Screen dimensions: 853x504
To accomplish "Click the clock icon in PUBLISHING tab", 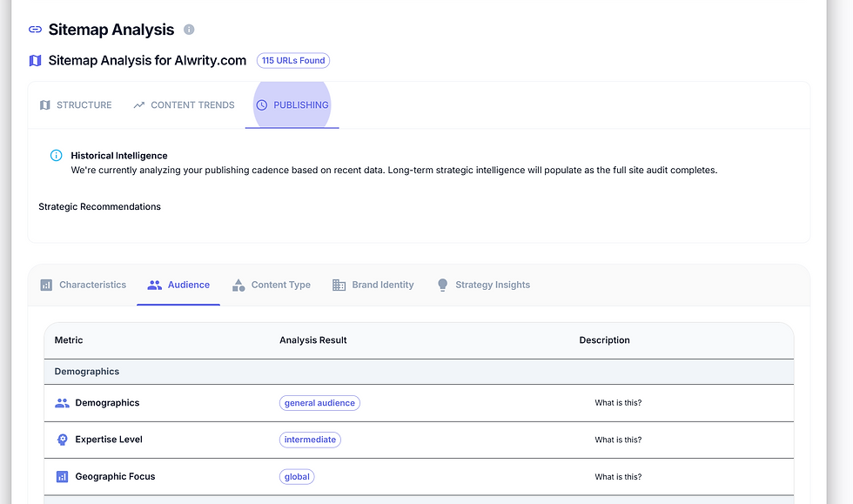I will [262, 105].
